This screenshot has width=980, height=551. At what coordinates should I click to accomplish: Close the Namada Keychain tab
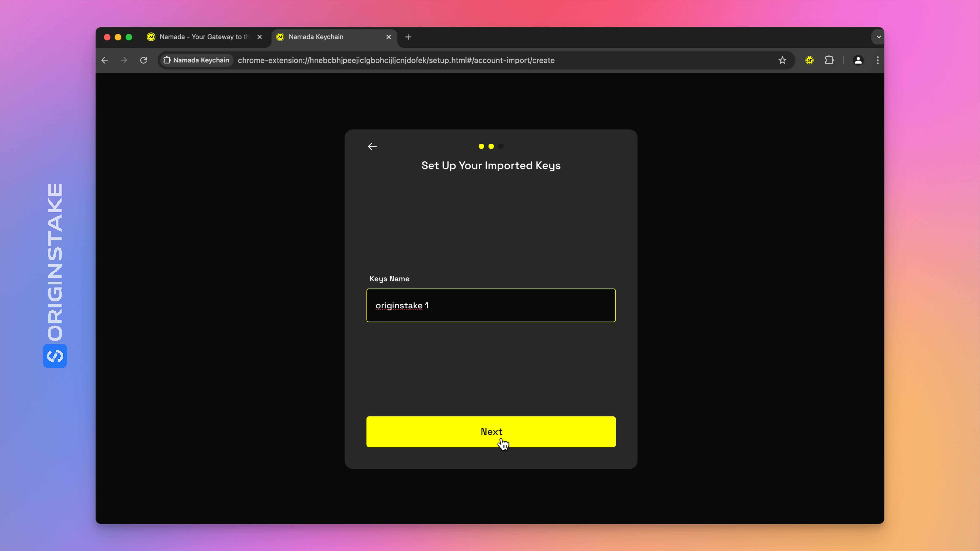(x=388, y=37)
